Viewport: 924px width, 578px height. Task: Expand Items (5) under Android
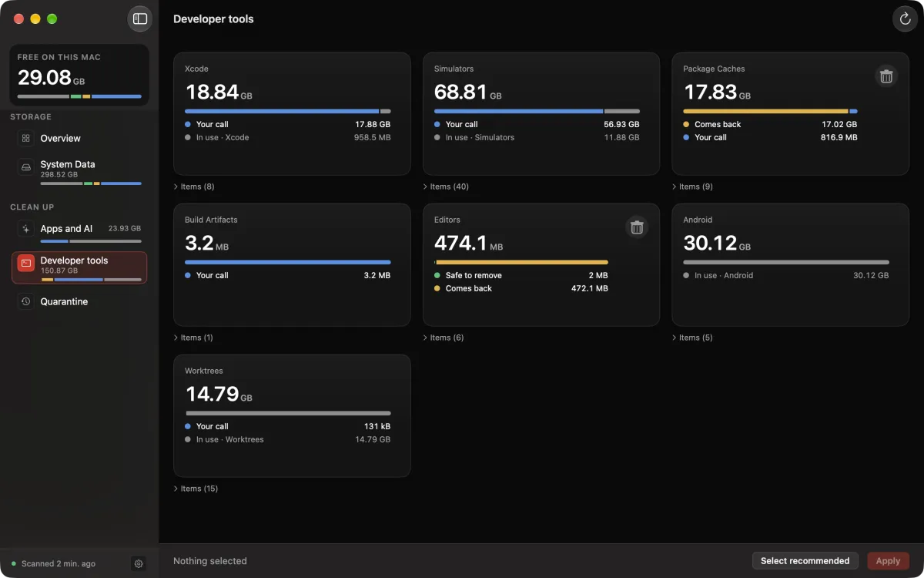[693, 338]
